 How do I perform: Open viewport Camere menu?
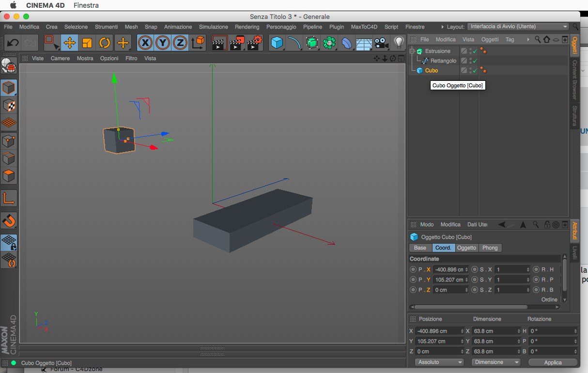[x=60, y=58]
